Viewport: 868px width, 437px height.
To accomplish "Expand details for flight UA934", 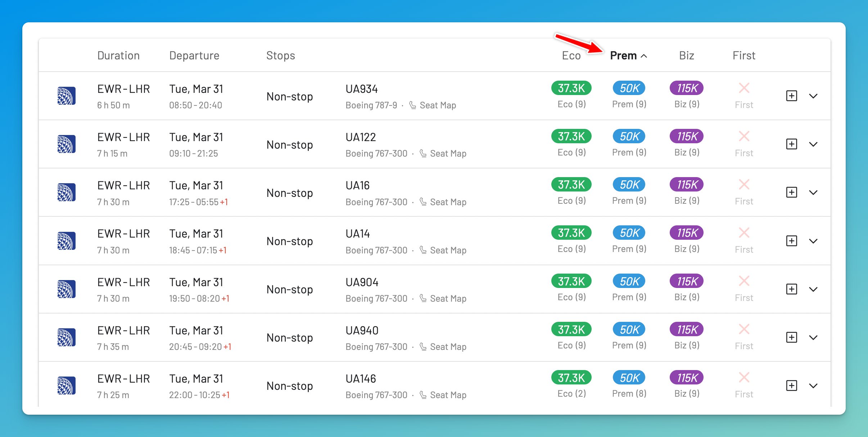I will [814, 96].
